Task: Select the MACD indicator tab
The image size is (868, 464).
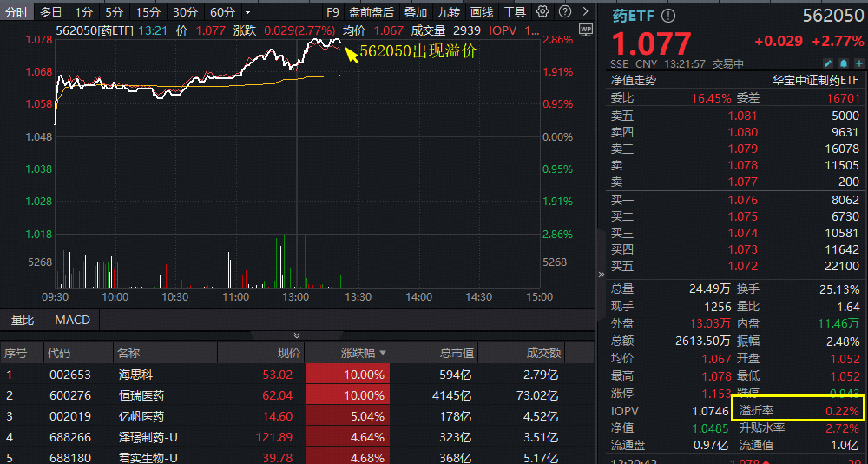Action: [x=72, y=320]
